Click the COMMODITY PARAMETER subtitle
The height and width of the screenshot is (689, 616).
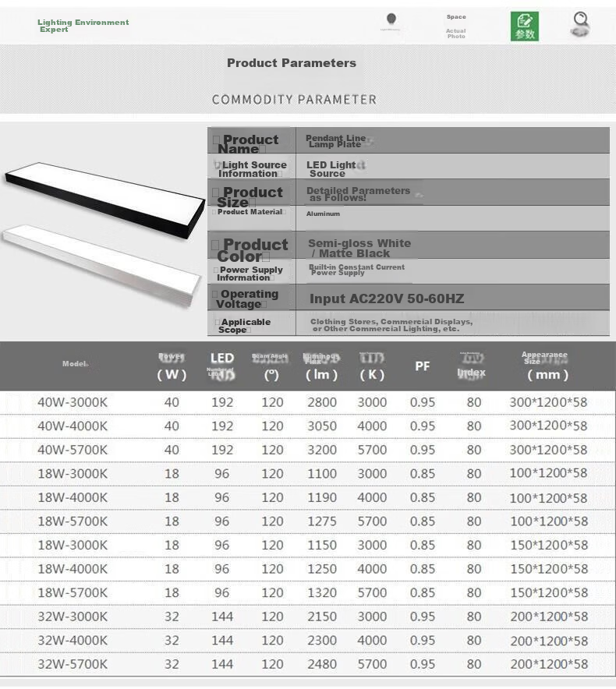click(294, 99)
